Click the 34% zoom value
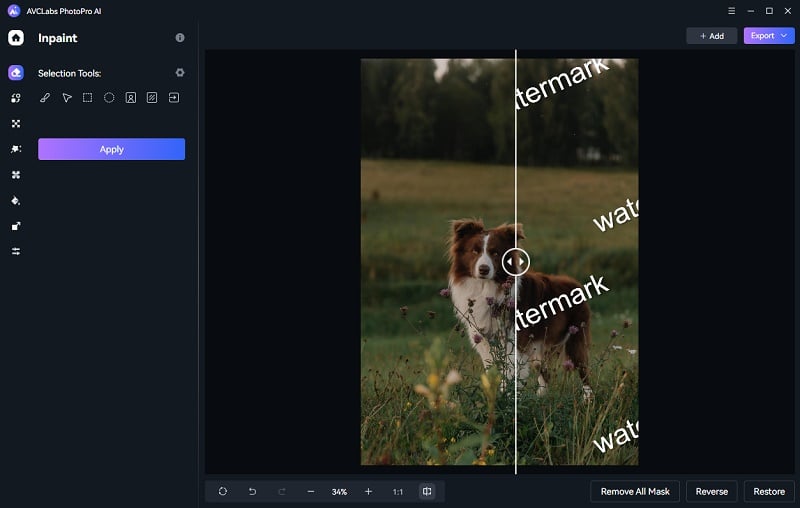The width and height of the screenshot is (800, 508). 339,492
